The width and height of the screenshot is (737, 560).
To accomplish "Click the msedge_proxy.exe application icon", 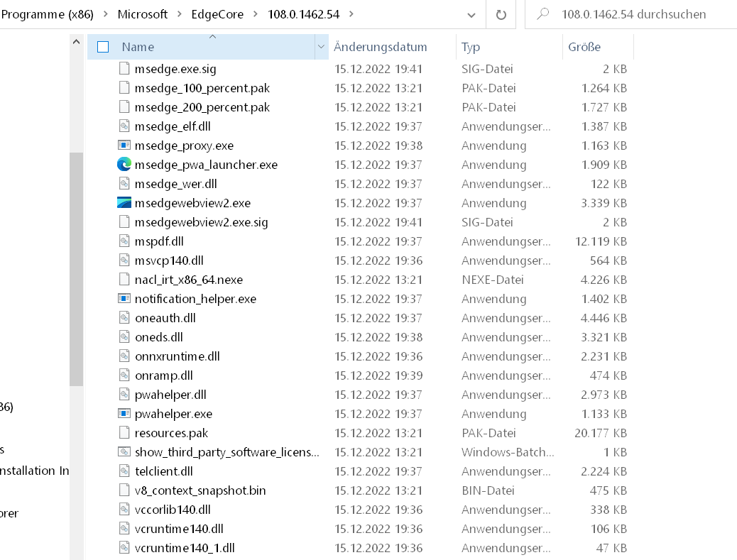I will (124, 146).
